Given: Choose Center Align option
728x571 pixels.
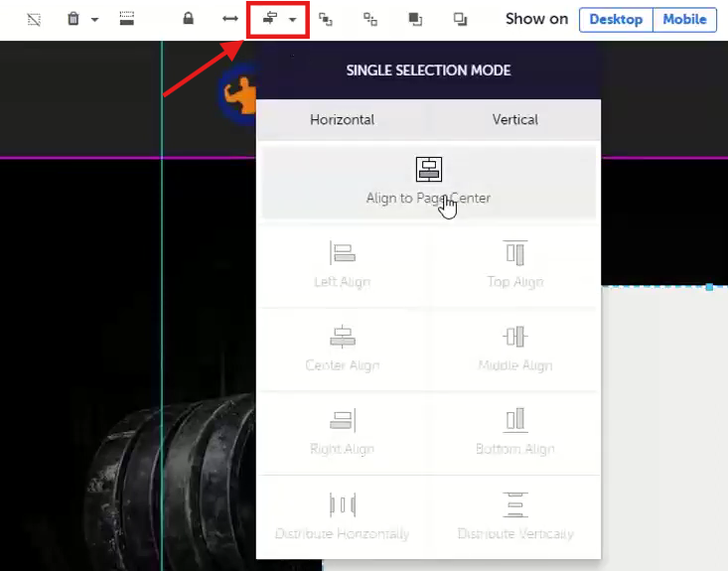Looking at the screenshot, I should 343,349.
